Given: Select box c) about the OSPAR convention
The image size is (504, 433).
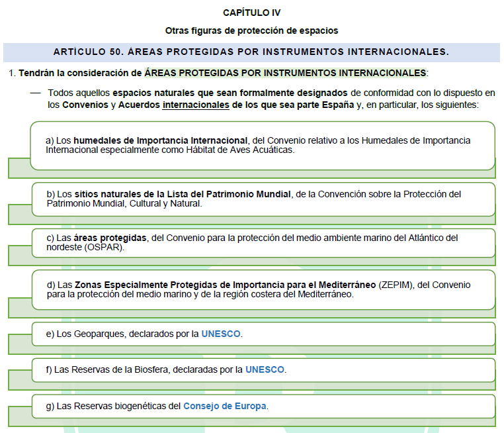Looking at the screenshot, I should (263, 242).
